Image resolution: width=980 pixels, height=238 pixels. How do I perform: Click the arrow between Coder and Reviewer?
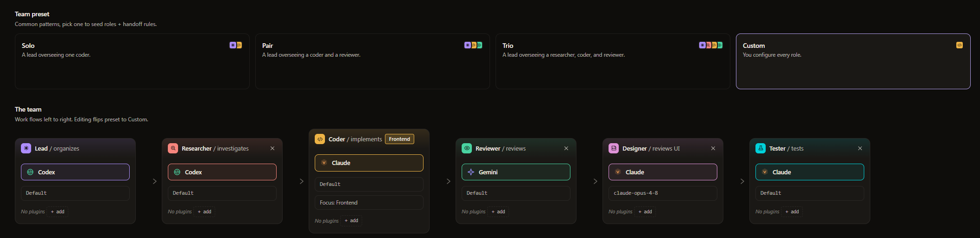[449, 181]
